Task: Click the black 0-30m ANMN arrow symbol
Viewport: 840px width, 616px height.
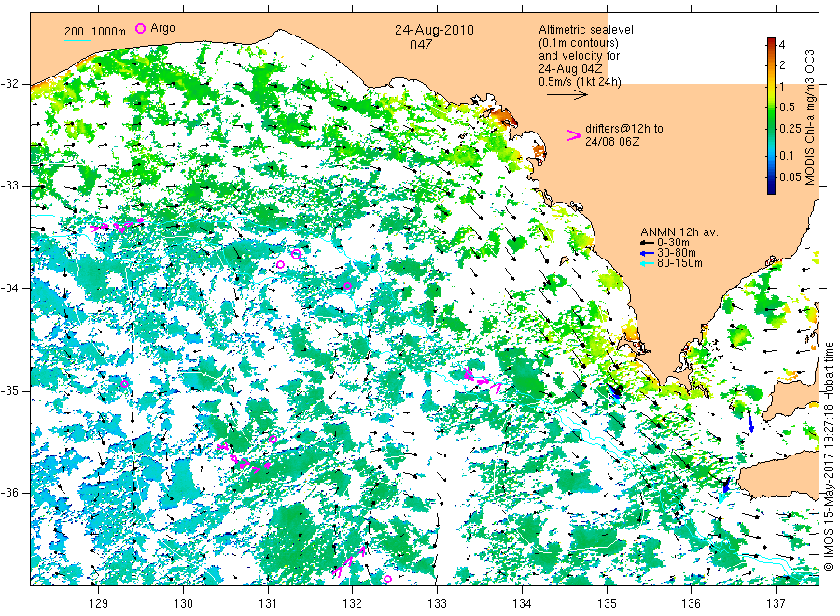Action: [648, 243]
